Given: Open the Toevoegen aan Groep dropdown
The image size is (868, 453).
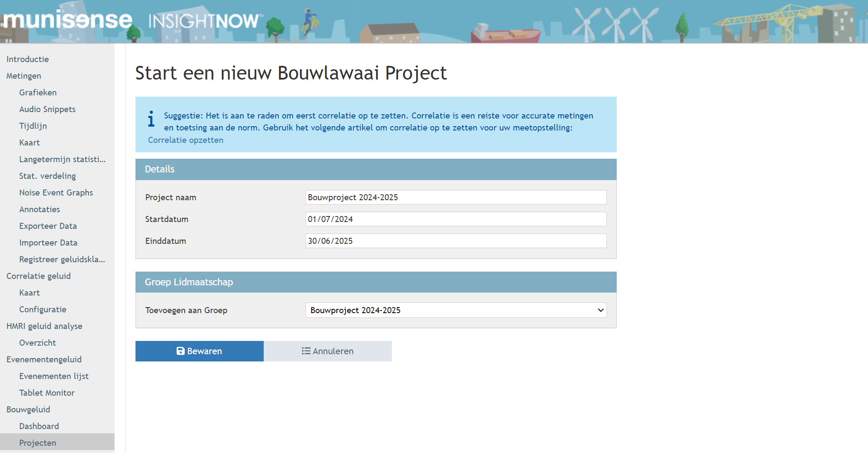Looking at the screenshot, I should tap(456, 310).
